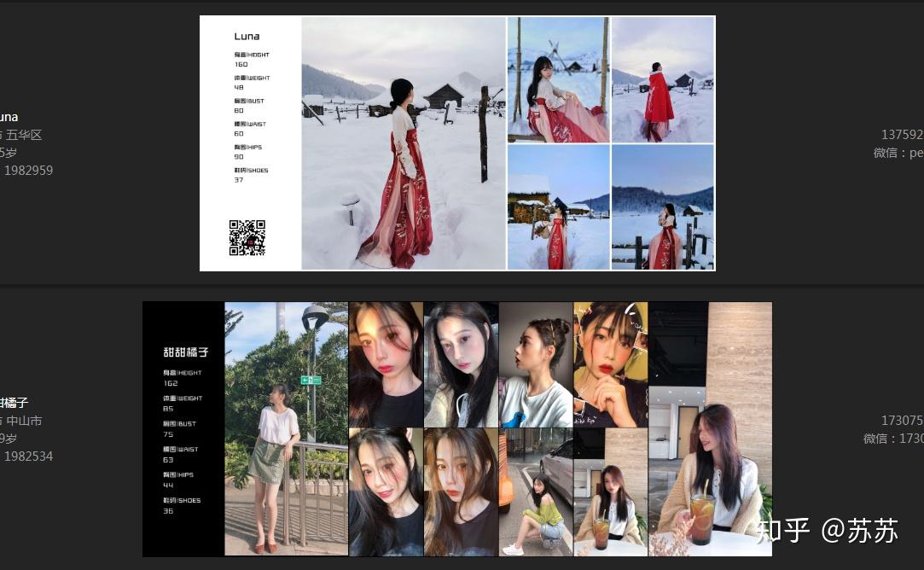This screenshot has height=570, width=924.
Task: Click the 中山市 location text
Action: 24,421
